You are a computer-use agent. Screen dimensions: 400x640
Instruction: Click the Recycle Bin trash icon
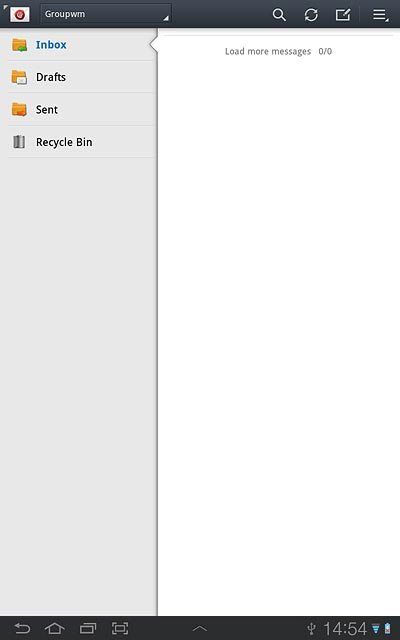point(19,142)
